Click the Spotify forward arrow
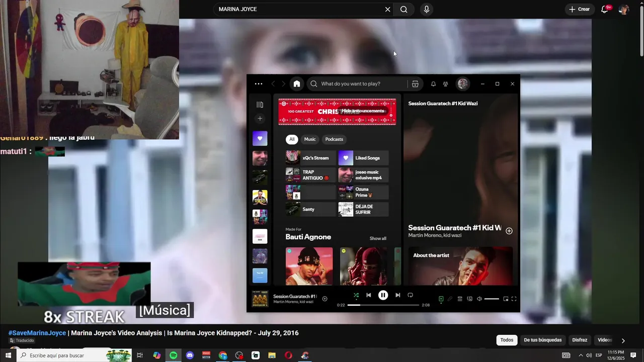 [283, 84]
